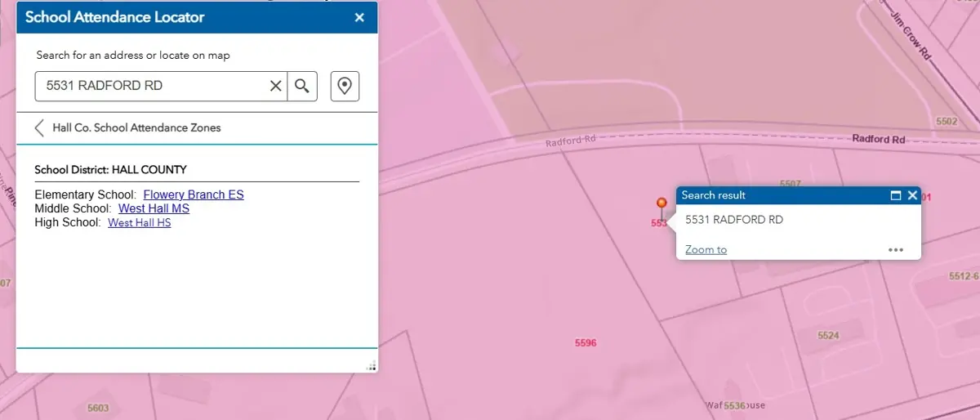
Task: Click the red map pin marker
Action: click(x=661, y=203)
